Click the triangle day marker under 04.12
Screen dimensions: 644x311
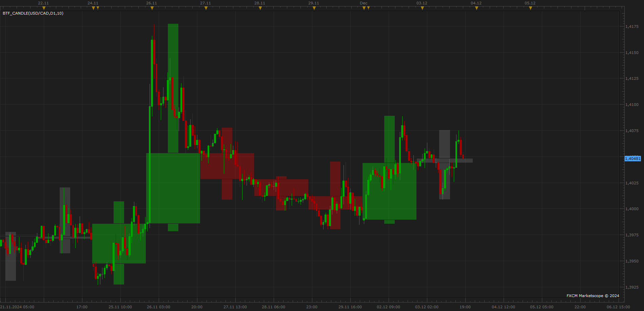(476, 8)
